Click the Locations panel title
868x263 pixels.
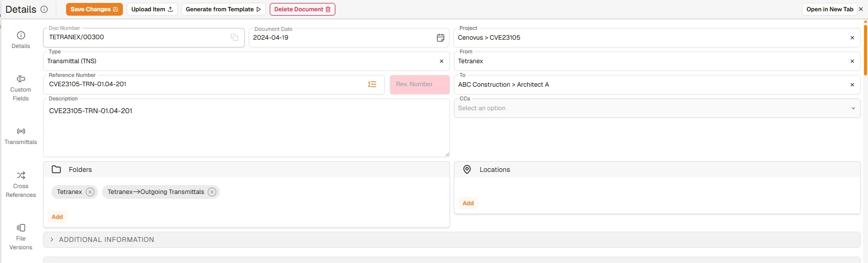(495, 169)
